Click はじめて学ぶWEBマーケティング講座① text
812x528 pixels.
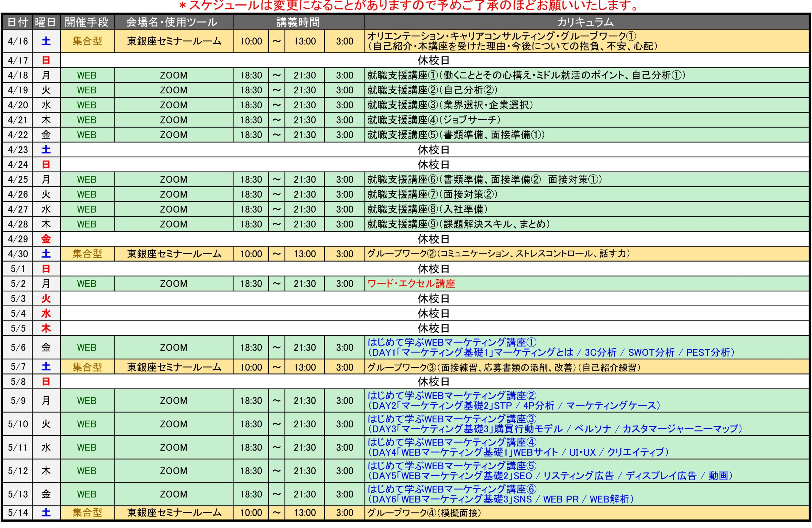tap(452, 342)
